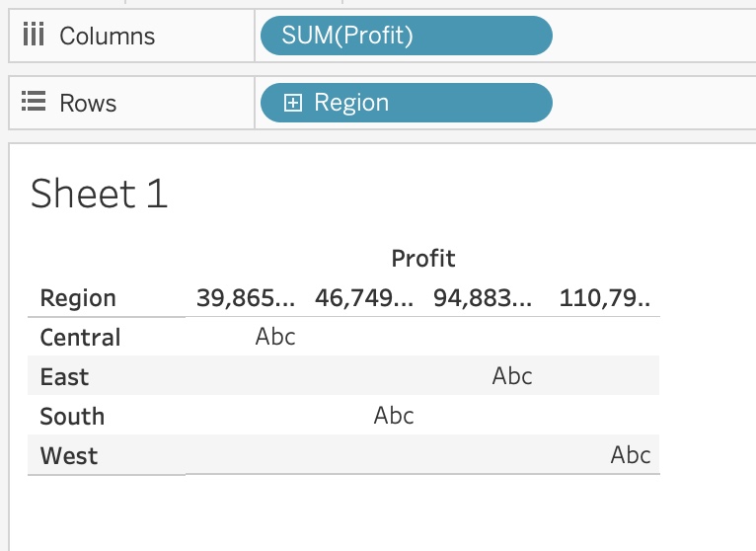
Task: Select the West row header
Action: (x=69, y=456)
